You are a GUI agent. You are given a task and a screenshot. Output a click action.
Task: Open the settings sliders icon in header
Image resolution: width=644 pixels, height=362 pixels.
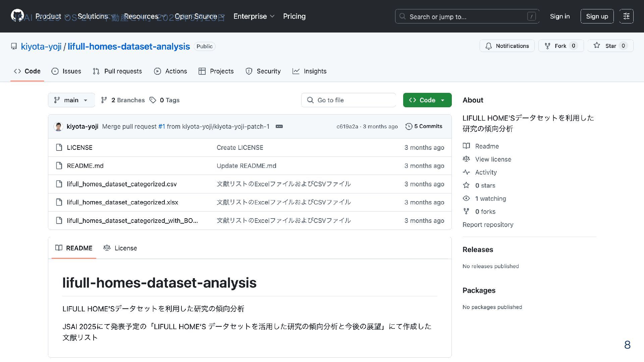click(x=626, y=16)
